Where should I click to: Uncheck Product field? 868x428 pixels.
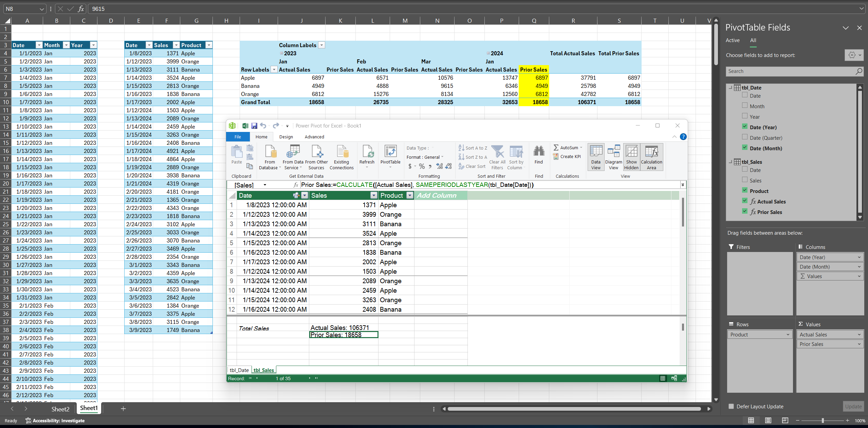745,190
